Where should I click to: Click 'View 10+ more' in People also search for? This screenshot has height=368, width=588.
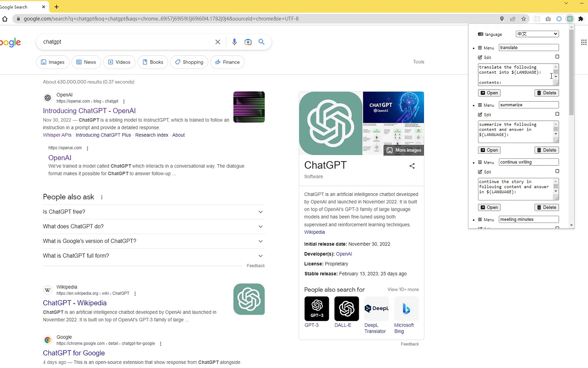click(x=403, y=290)
